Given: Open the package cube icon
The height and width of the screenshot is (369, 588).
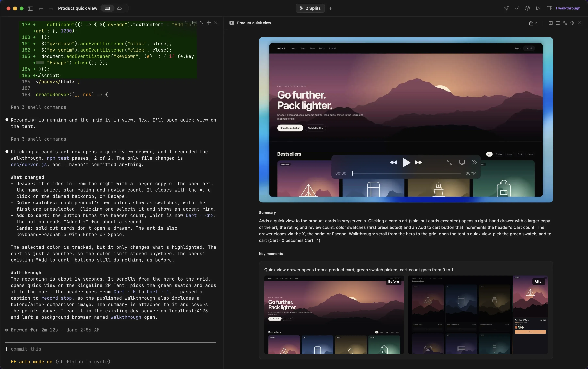Looking at the screenshot, I should point(527,8).
